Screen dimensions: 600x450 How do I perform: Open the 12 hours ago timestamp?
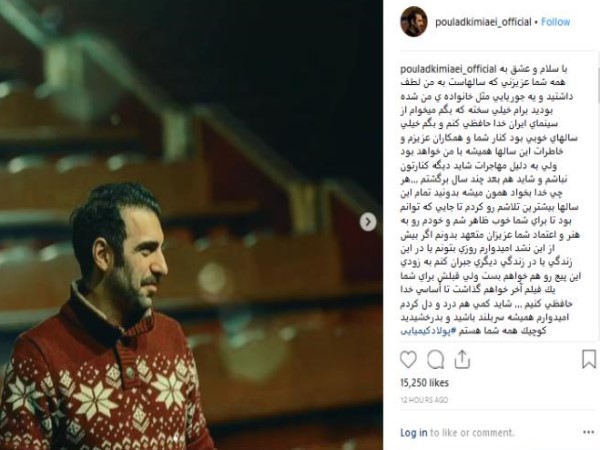point(424,400)
